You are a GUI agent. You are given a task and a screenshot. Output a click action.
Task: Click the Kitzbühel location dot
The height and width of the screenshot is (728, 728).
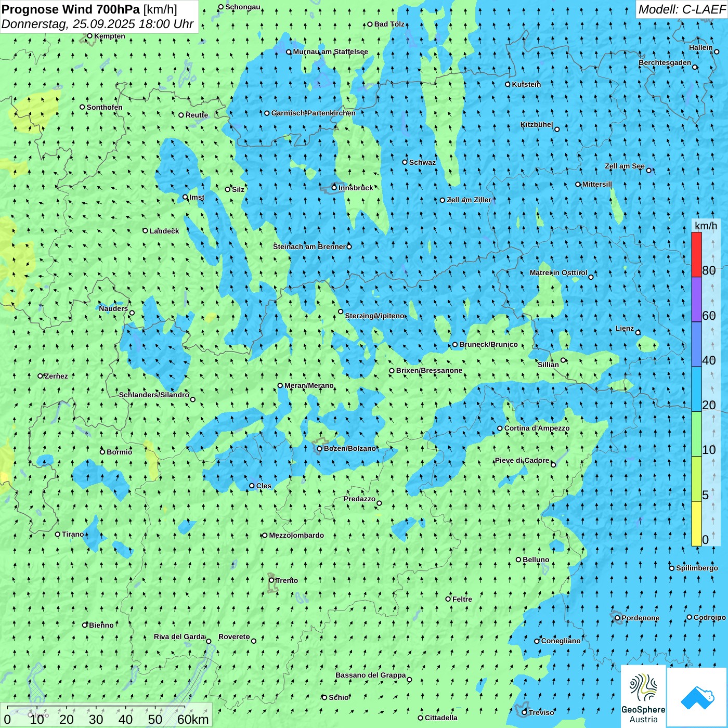point(557,129)
